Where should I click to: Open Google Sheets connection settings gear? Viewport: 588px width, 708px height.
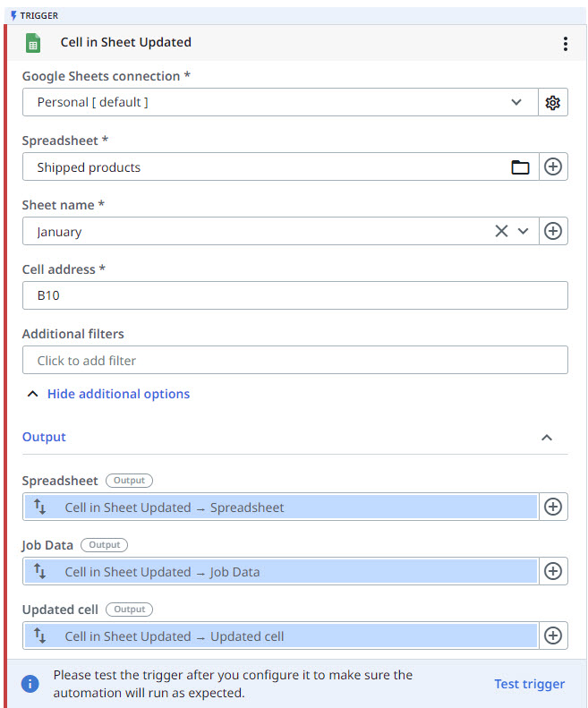coord(553,103)
